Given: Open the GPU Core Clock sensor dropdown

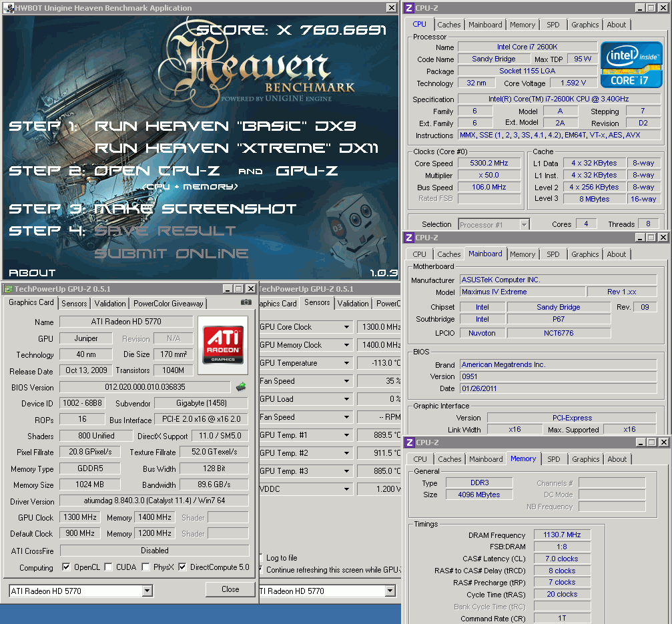Looking at the screenshot, I should [x=346, y=327].
